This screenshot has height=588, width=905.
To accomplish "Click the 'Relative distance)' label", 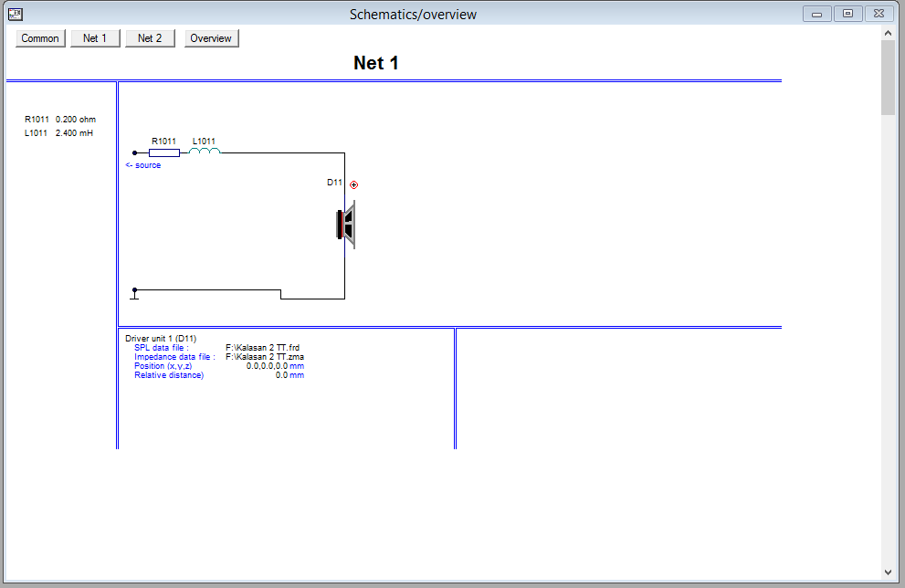I will coord(169,375).
